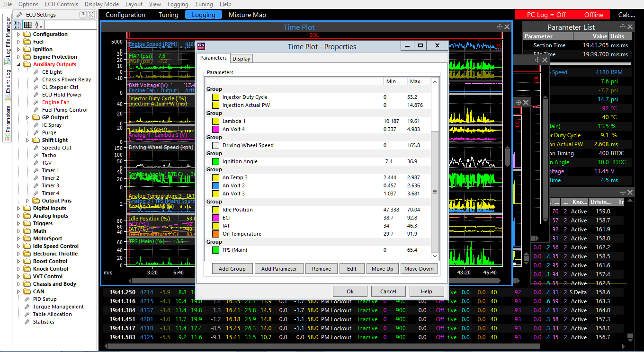Click Move Up button
This screenshot has width=644, height=352.
(383, 269)
